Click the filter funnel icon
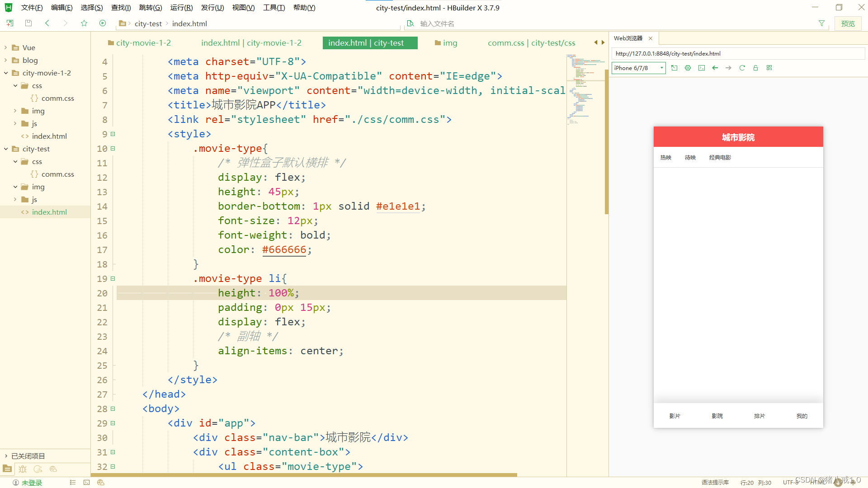Image resolution: width=868 pixels, height=488 pixels. 821,23
